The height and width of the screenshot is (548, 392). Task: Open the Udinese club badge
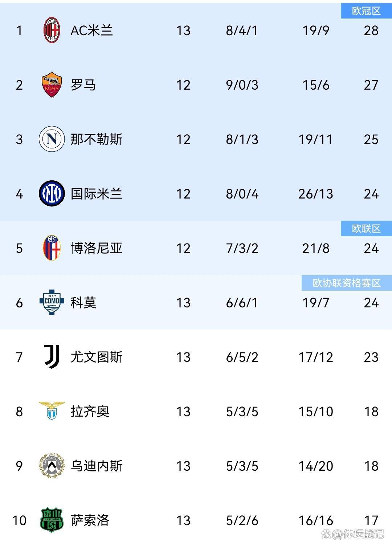click(52, 465)
